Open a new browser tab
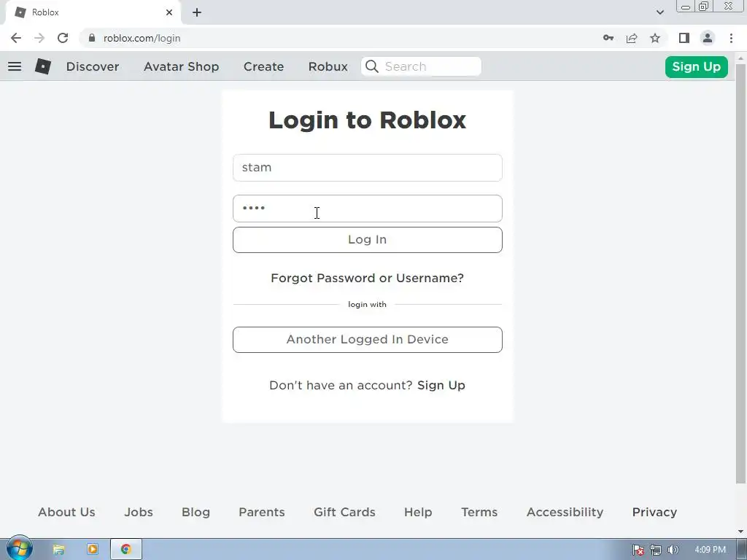This screenshot has width=747, height=560. coord(197,12)
